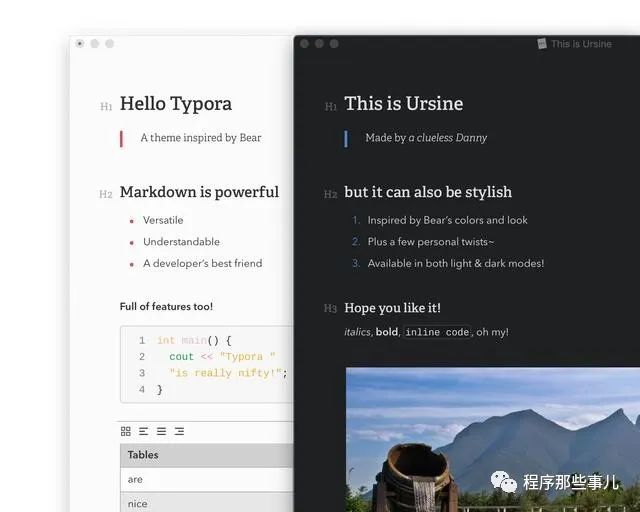The width and height of the screenshot is (640, 512).
Task: Click code line 2 with cout
Action: click(222, 357)
